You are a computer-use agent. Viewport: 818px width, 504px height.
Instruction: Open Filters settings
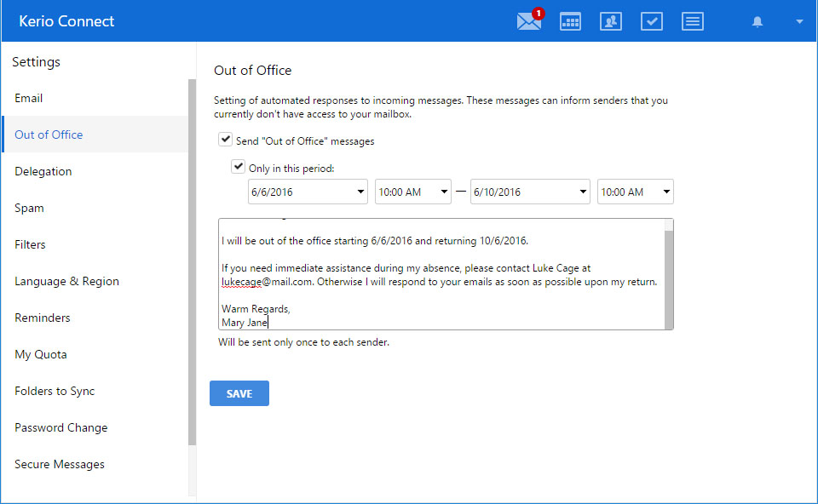pos(95,244)
